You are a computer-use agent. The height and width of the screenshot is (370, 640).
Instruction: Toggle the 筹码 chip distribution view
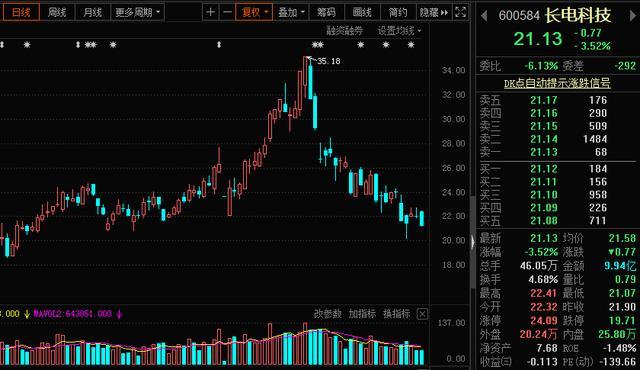[326, 12]
